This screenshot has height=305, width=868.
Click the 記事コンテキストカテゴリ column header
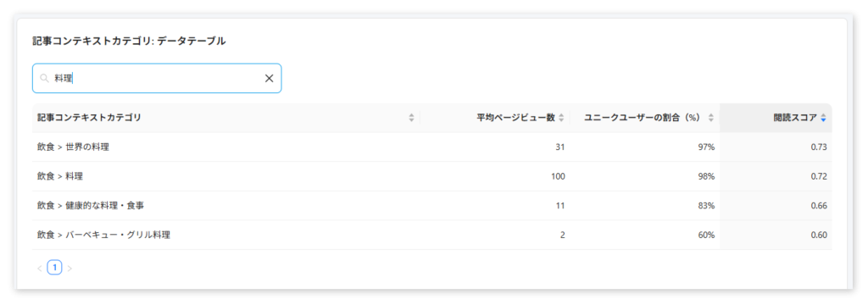[89, 118]
